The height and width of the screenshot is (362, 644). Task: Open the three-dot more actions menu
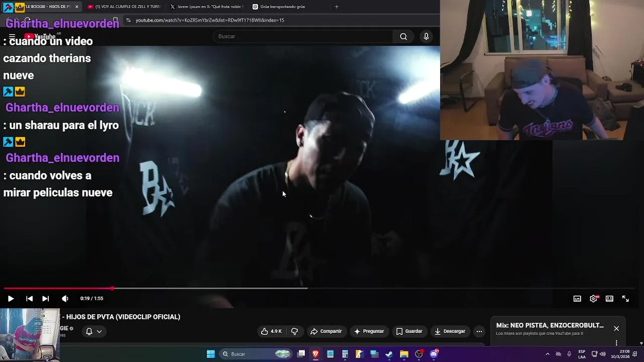point(479,331)
